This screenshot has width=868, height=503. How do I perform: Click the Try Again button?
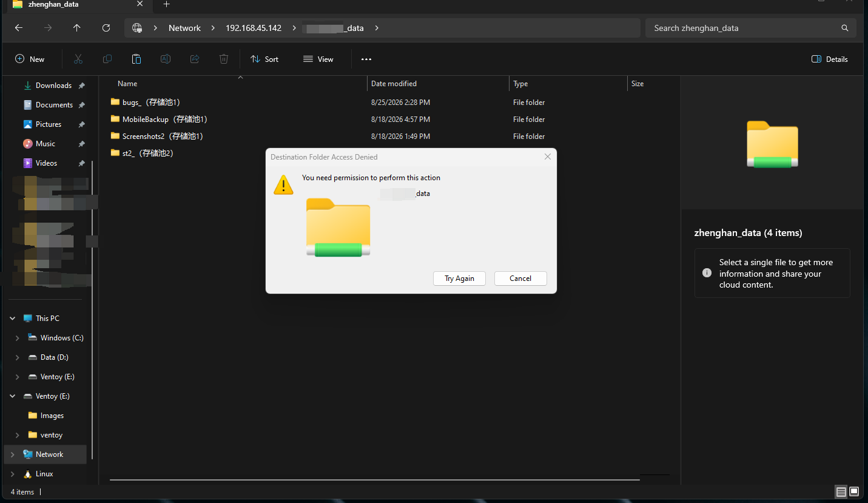[x=459, y=279]
